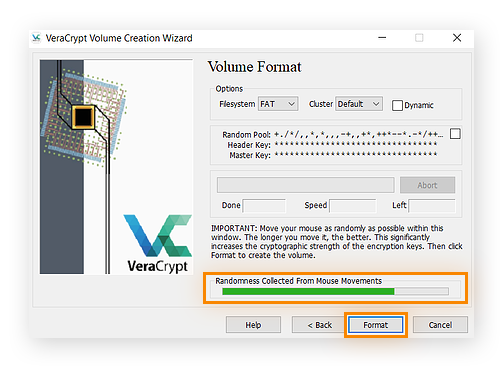This screenshot has width=501, height=368.
Task: Click the Master Key asterisks
Action: [x=356, y=154]
